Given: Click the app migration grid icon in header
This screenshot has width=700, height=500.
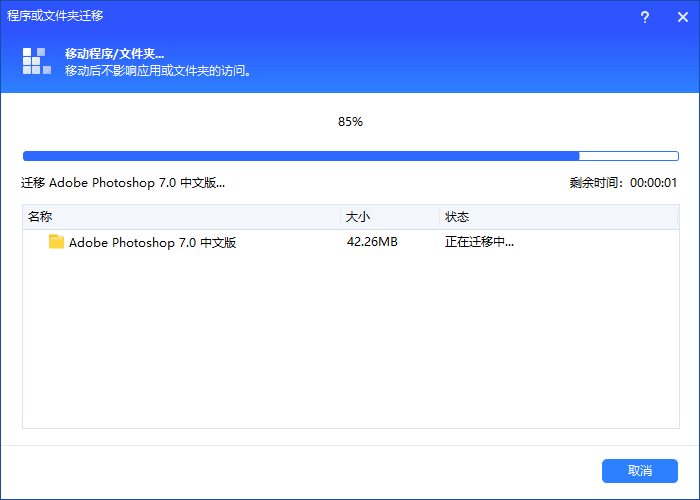Looking at the screenshot, I should click(x=37, y=61).
